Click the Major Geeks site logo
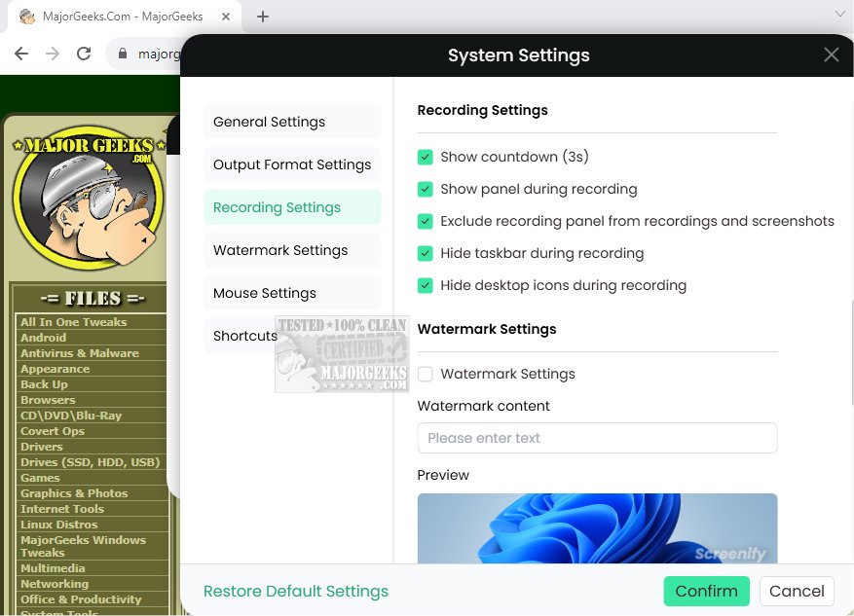The image size is (854, 616). click(89, 199)
